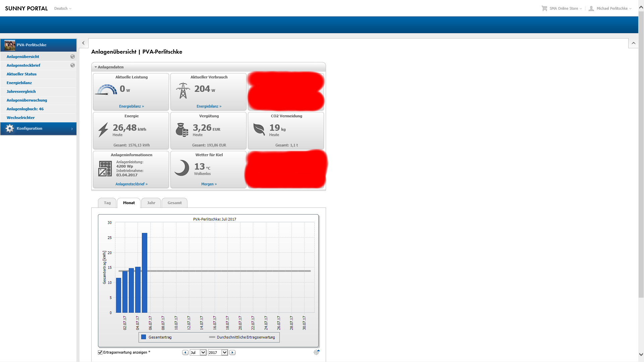This screenshot has width=644, height=362.
Task: Click the Konfiguration gear icon
Action: [10, 129]
